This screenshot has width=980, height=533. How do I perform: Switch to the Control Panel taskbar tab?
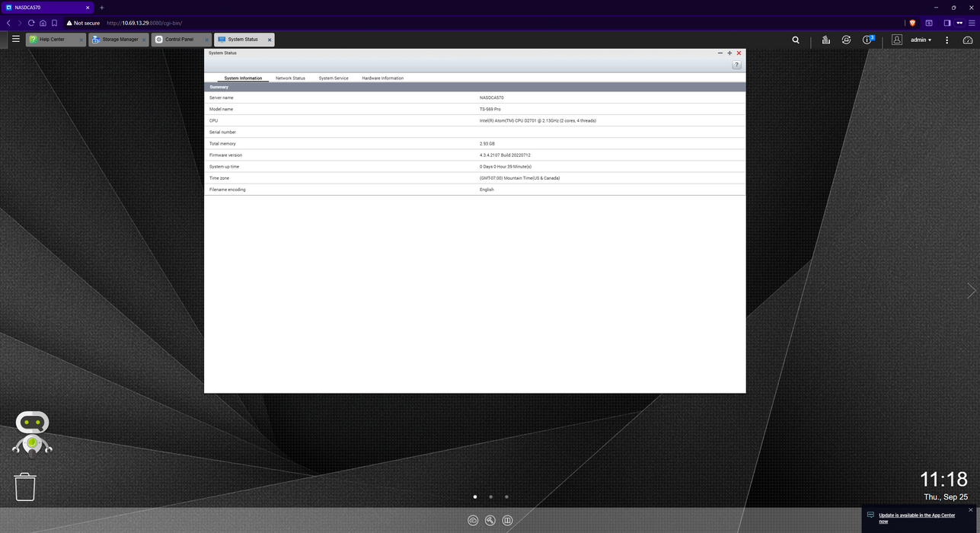tap(181, 40)
